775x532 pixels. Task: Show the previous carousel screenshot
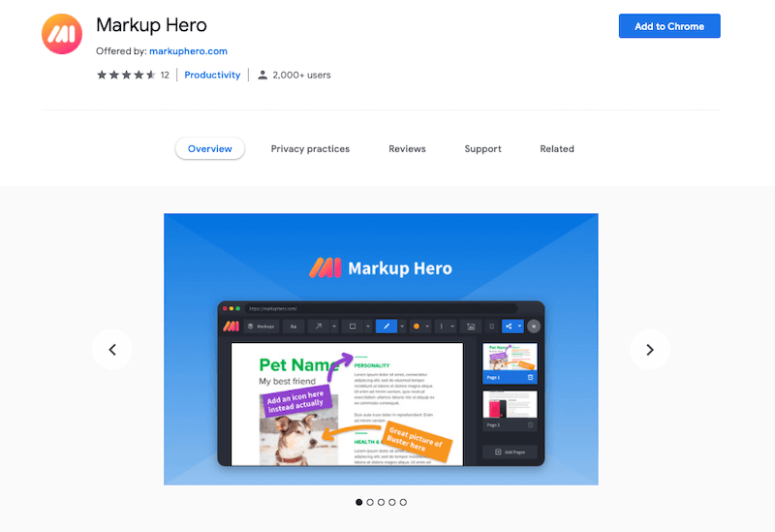tap(112, 350)
